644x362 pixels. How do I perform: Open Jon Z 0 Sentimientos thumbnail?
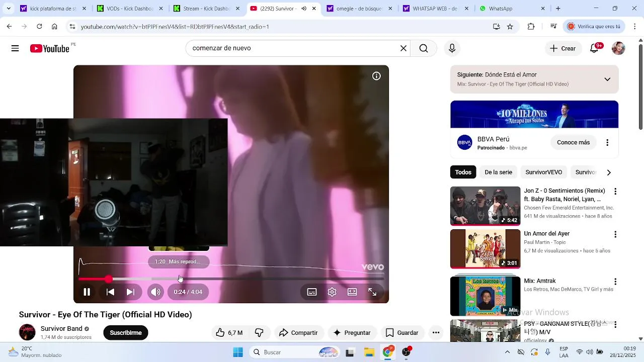coord(485,206)
